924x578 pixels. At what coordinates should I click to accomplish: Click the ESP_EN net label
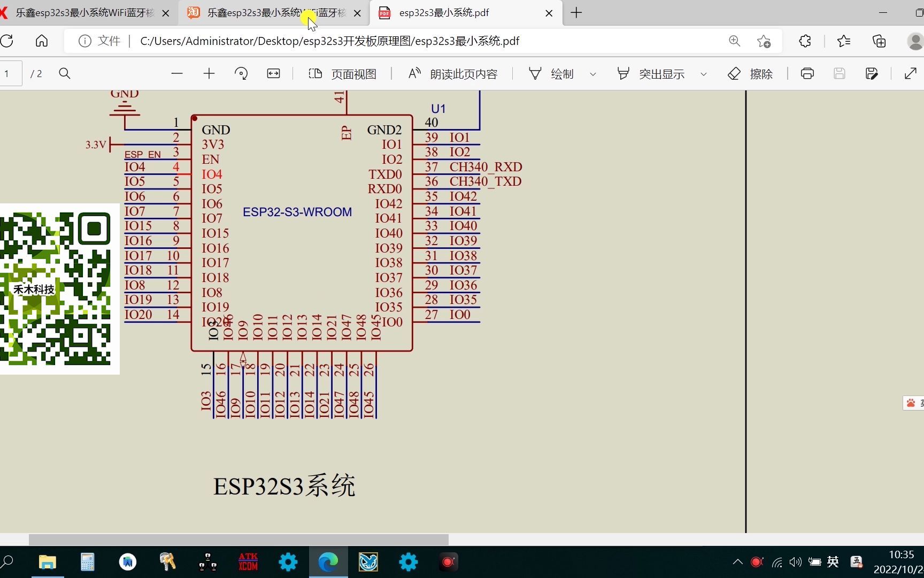pyautogui.click(x=142, y=155)
